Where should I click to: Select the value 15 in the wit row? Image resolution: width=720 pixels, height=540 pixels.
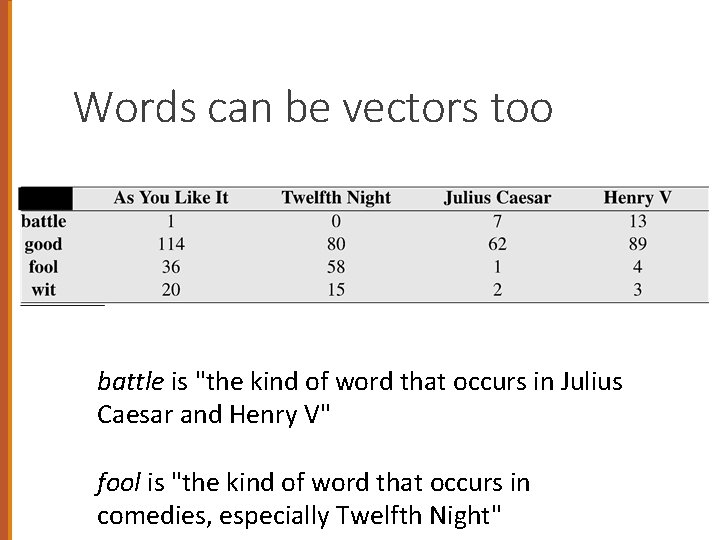336,290
